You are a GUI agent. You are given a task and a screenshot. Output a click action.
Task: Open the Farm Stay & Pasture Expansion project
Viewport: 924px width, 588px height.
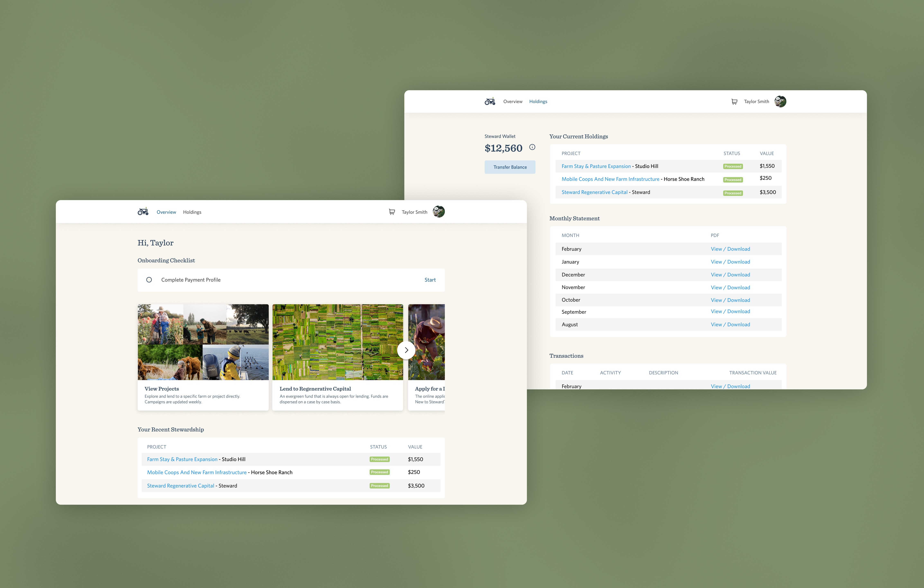pos(596,166)
